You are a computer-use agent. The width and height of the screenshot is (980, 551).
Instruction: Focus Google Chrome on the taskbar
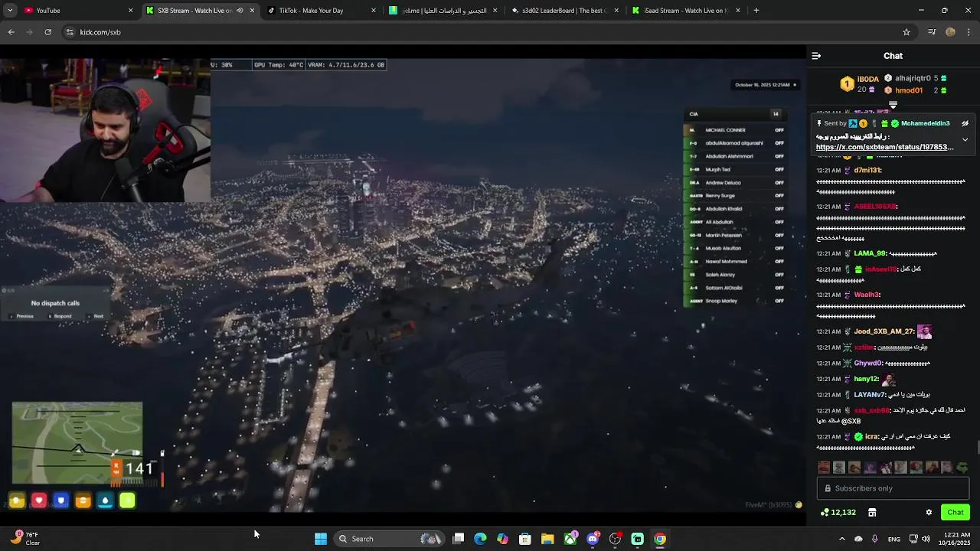click(x=660, y=539)
